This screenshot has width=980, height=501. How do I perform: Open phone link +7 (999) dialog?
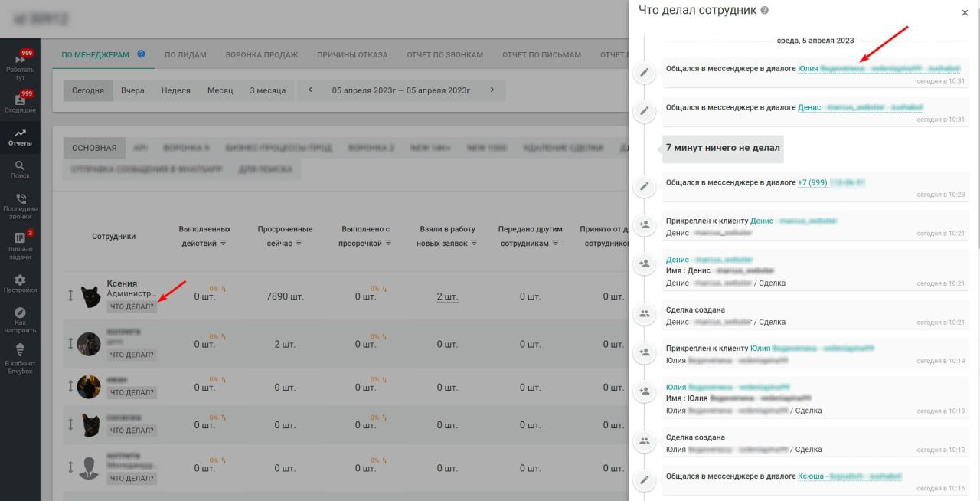click(x=831, y=182)
